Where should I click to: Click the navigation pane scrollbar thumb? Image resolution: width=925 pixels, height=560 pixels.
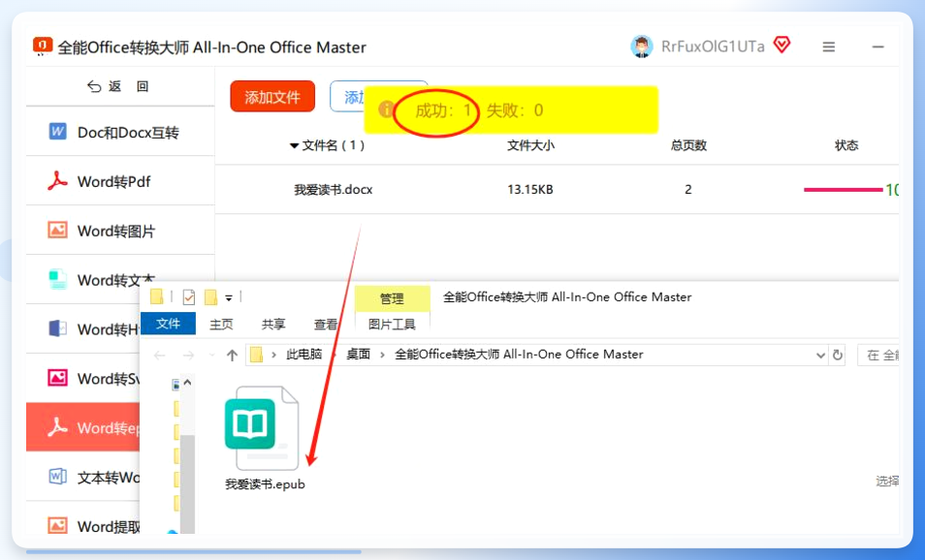click(x=187, y=484)
